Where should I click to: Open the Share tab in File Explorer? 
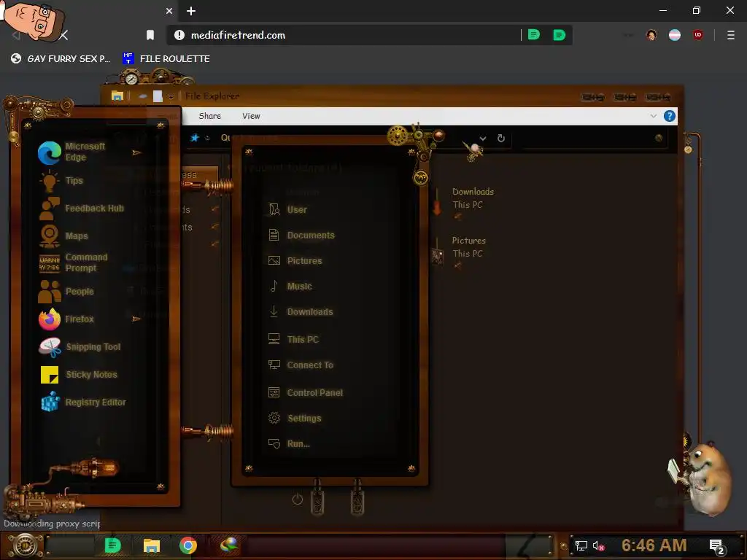click(209, 116)
